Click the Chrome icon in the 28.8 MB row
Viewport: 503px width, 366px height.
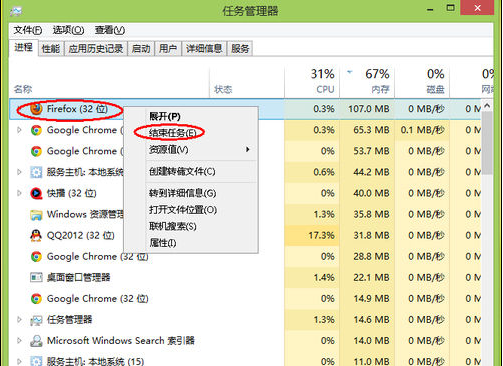pos(36,256)
